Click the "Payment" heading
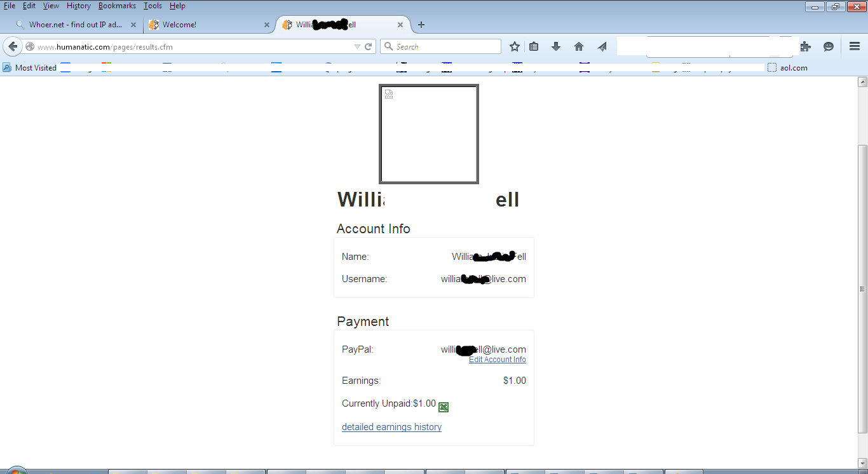Image resolution: width=868 pixels, height=474 pixels. [363, 322]
